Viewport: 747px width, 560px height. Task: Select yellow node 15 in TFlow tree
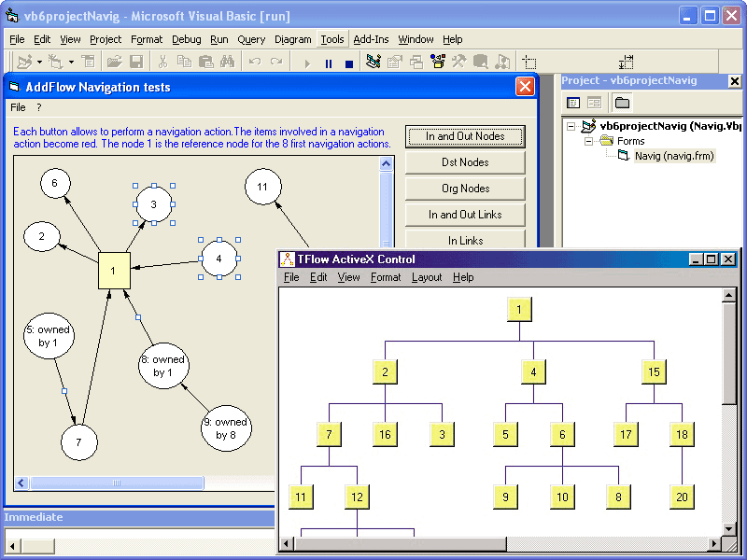click(654, 371)
